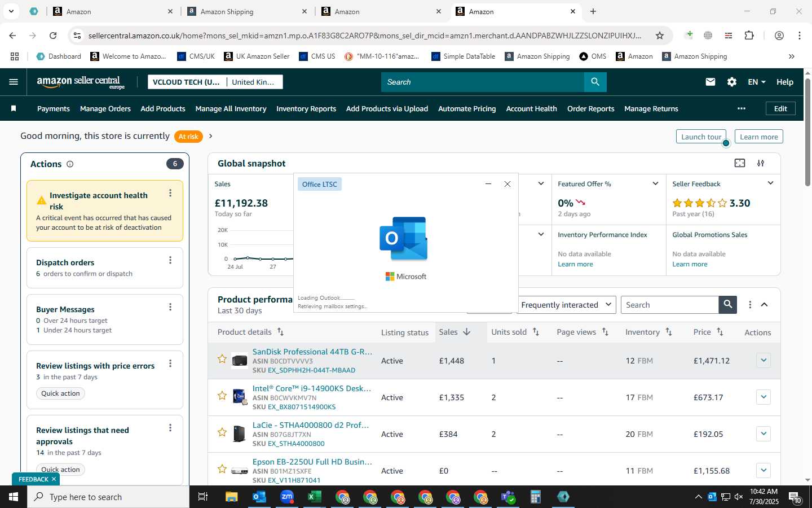812x508 pixels.
Task: Click the search magnifier in the header
Action: click(x=595, y=82)
